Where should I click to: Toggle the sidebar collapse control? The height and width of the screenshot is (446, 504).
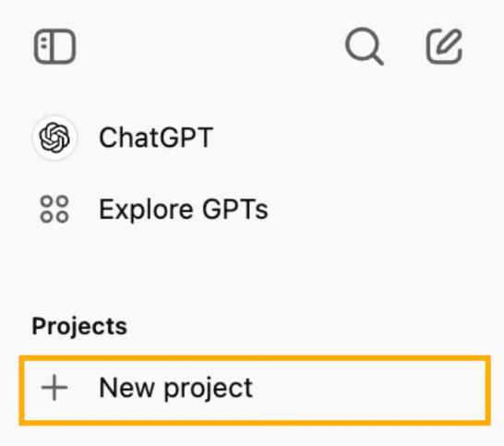(55, 46)
